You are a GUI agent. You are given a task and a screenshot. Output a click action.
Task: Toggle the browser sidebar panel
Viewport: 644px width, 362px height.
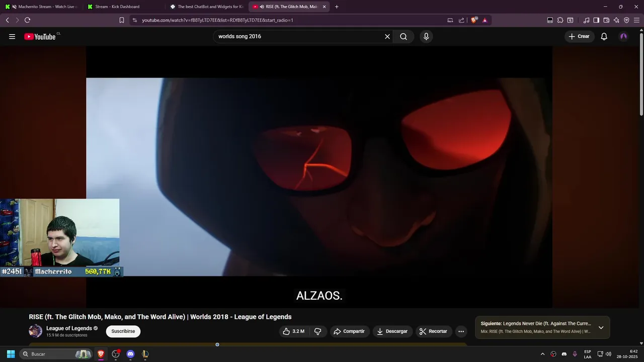click(596, 20)
